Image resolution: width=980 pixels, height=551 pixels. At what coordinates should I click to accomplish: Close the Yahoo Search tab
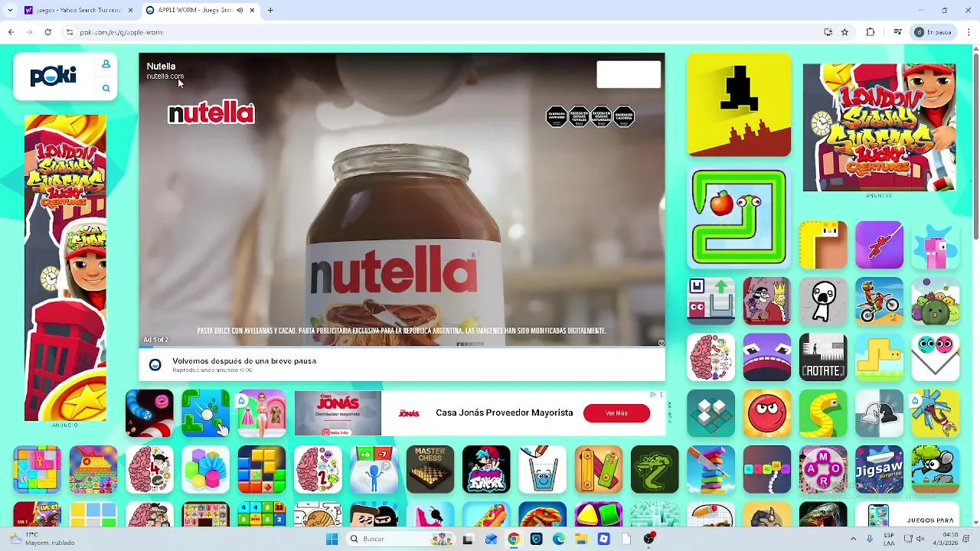130,11
